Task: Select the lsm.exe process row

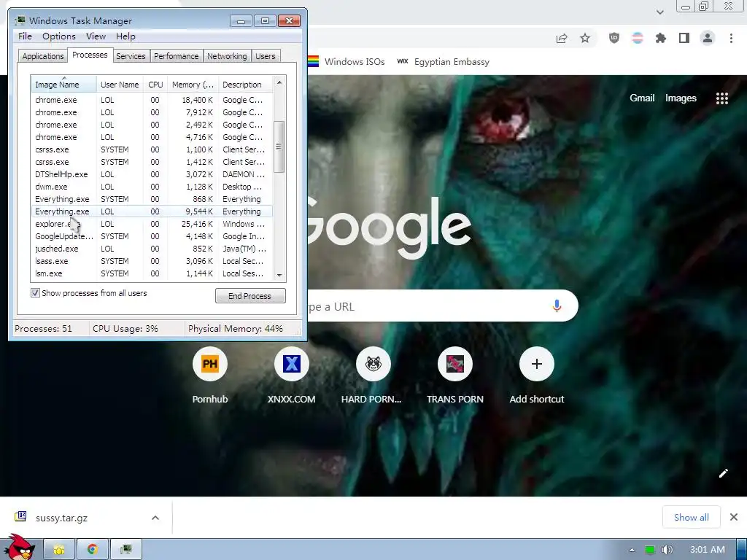Action: click(152, 273)
